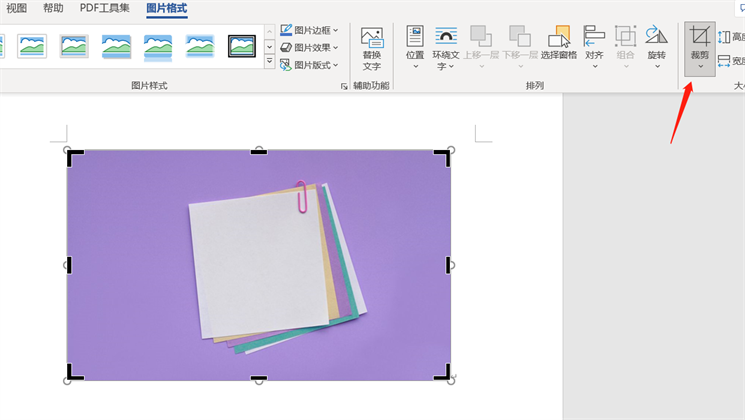Click the top center crop handle
745x420 pixels.
click(x=258, y=151)
